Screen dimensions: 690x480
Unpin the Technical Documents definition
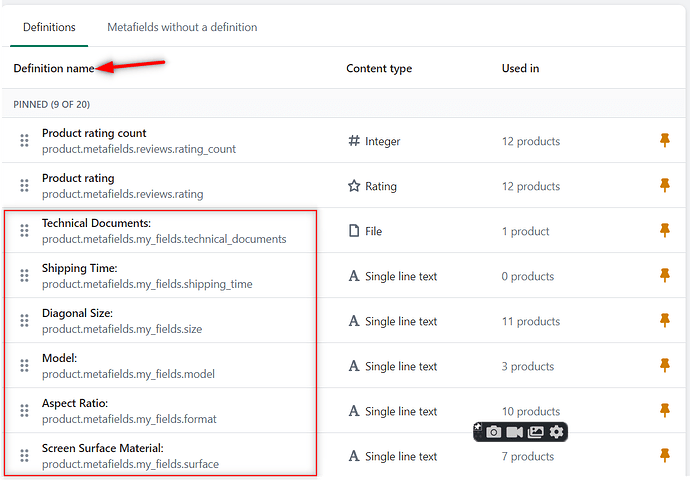click(665, 231)
